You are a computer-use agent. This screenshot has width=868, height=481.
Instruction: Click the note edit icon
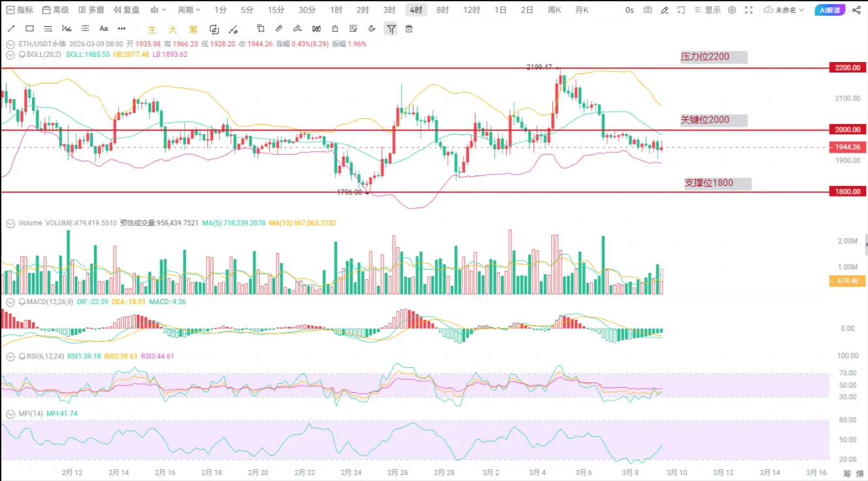pos(353,28)
